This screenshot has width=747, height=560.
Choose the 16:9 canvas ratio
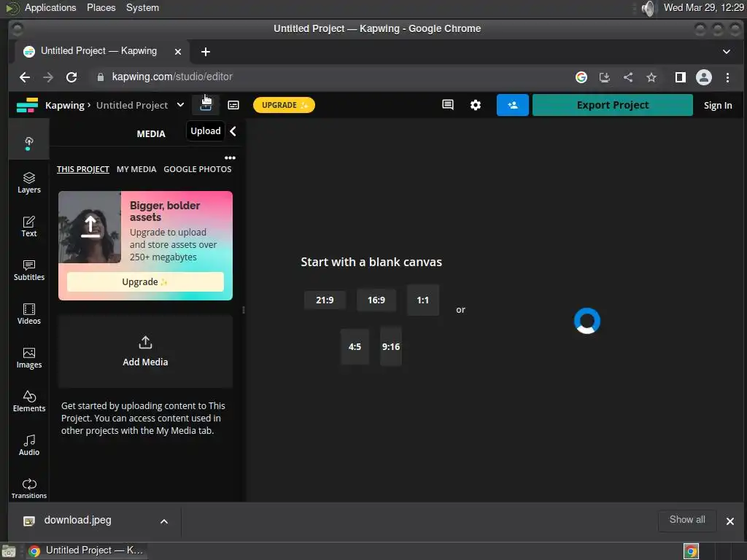pos(376,300)
